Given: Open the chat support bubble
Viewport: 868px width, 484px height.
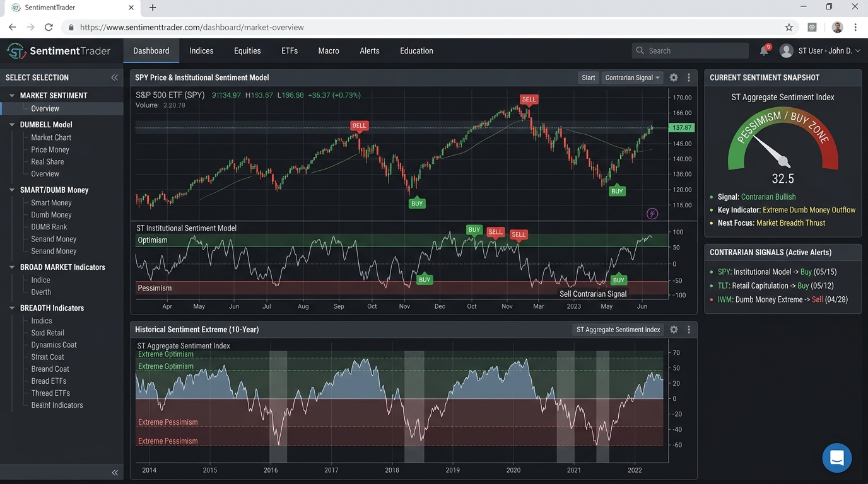Looking at the screenshot, I should click(836, 458).
